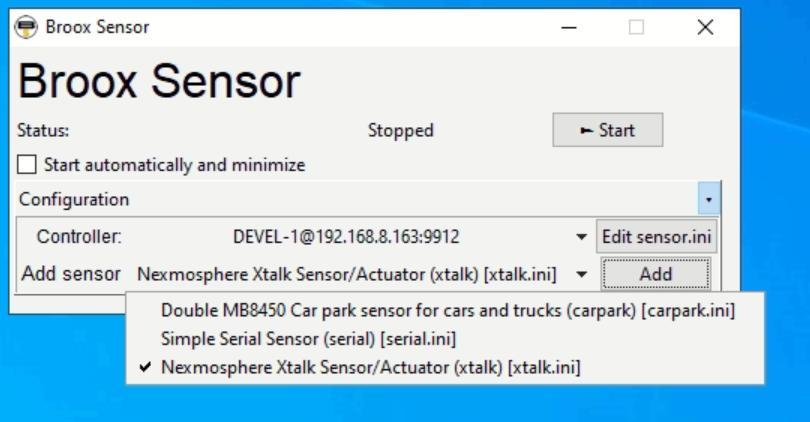This screenshot has height=422, width=810.
Task: Click the checkmark beside Nexmosphere Xtalk entry
Action: click(146, 367)
